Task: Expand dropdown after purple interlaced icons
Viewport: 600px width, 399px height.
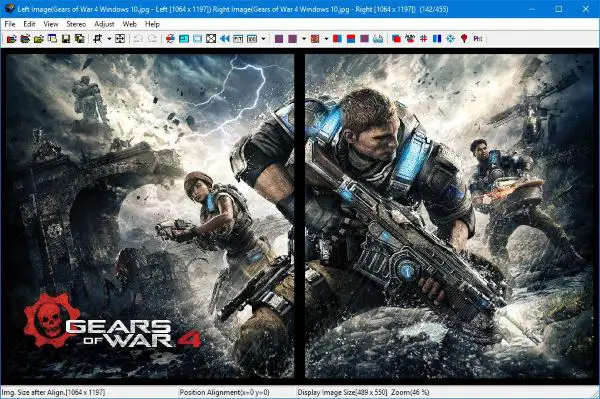Action: tap(304, 39)
